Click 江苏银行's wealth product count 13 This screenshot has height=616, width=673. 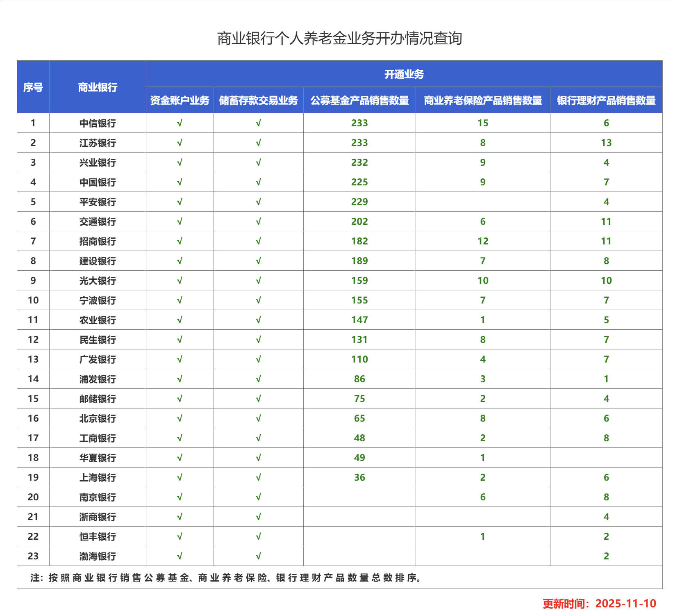(x=606, y=143)
